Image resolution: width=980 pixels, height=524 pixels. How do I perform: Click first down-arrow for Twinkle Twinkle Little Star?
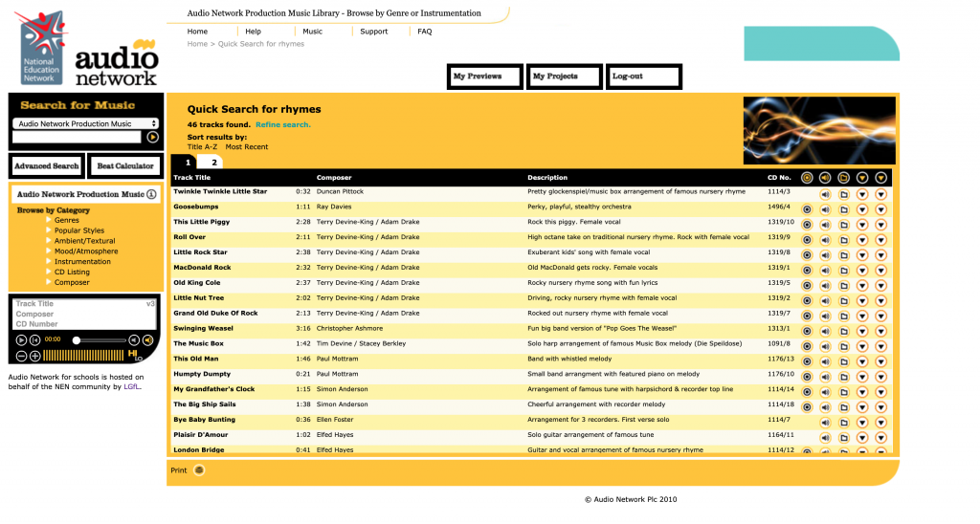click(862, 194)
